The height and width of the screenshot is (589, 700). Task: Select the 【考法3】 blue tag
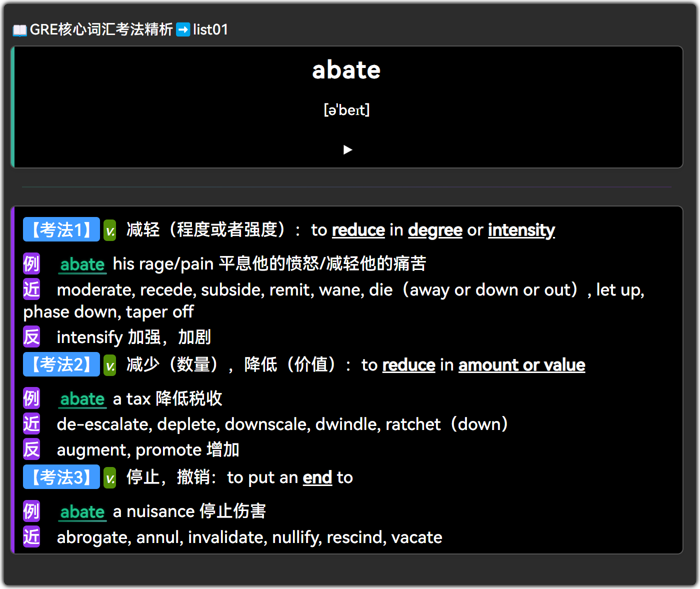(x=61, y=477)
